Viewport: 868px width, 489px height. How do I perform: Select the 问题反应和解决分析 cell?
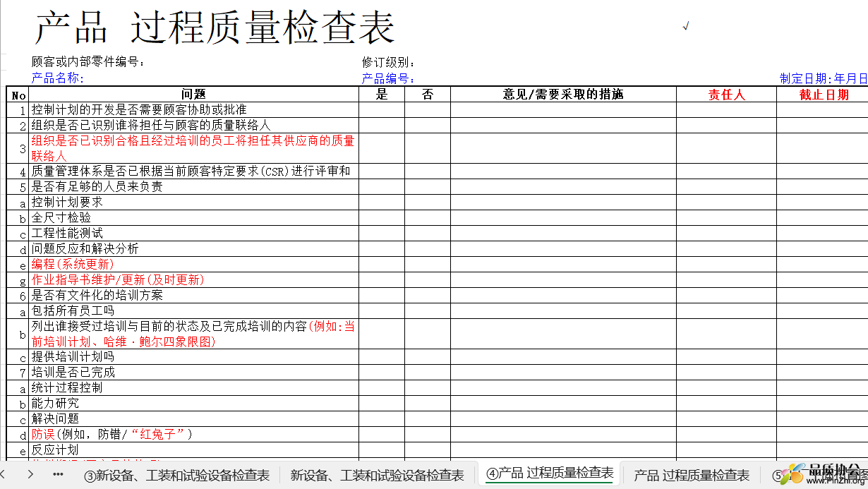[194, 249]
